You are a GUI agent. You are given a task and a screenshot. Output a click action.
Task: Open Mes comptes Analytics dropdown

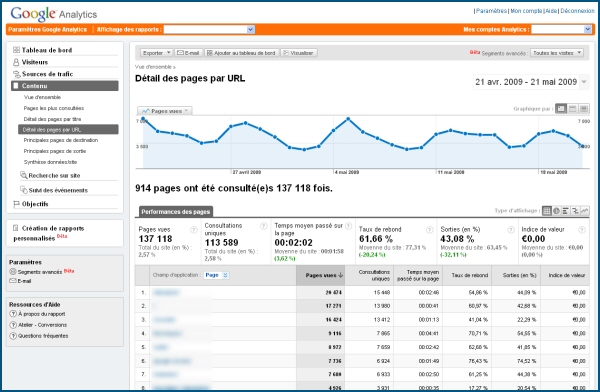(562, 29)
